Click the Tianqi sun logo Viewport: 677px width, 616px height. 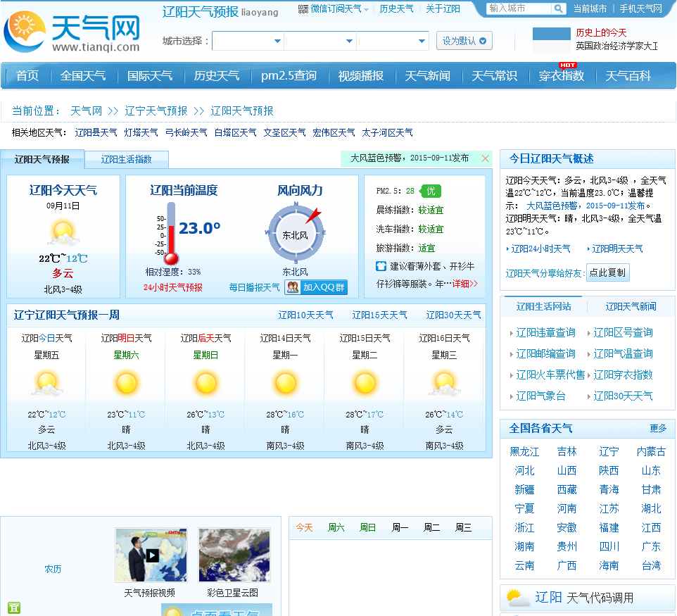[x=25, y=31]
